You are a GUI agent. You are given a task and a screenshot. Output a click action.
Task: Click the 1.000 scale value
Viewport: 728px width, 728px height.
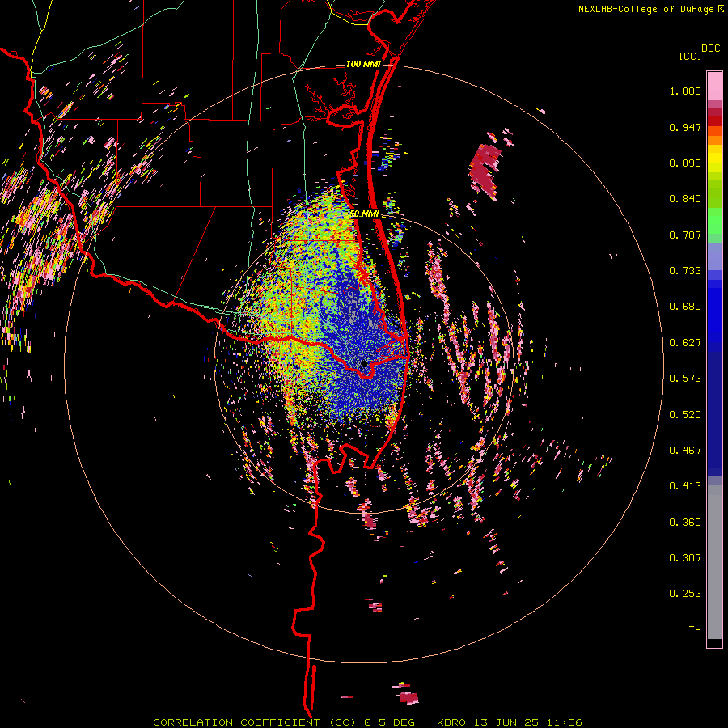[x=685, y=91]
